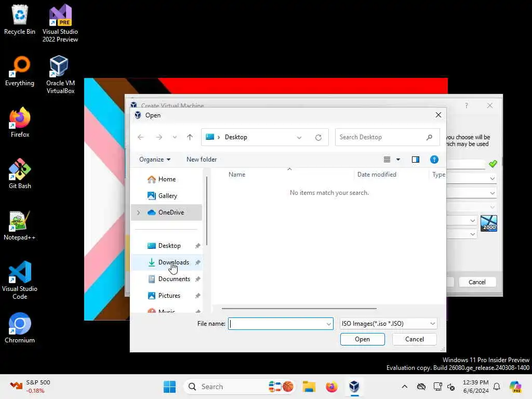Go forward in the Open dialog

coord(159,137)
